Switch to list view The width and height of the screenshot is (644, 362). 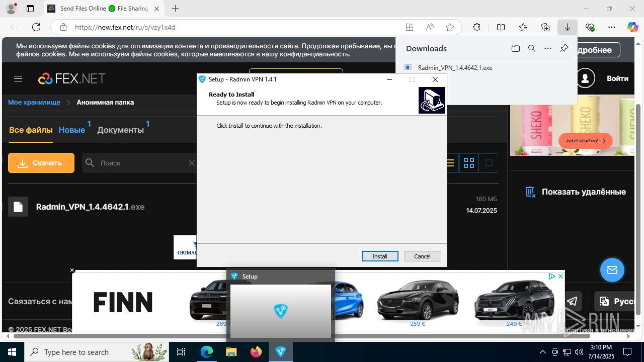(x=450, y=163)
